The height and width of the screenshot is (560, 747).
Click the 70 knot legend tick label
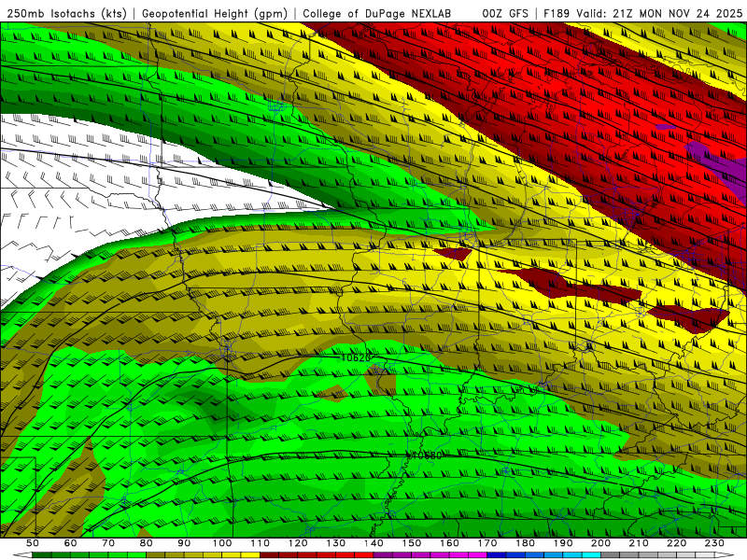click(x=108, y=543)
